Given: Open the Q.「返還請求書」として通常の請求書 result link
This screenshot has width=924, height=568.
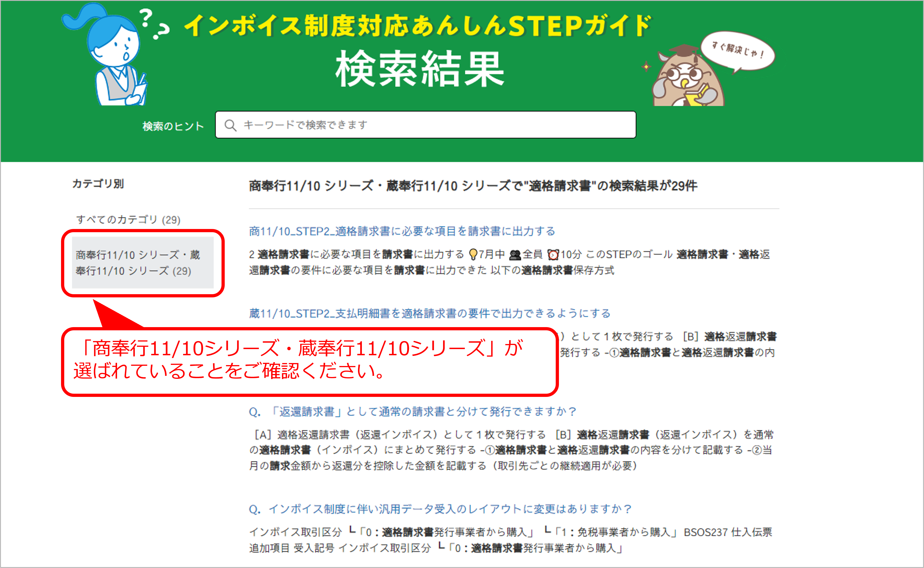Looking at the screenshot, I should click(412, 412).
